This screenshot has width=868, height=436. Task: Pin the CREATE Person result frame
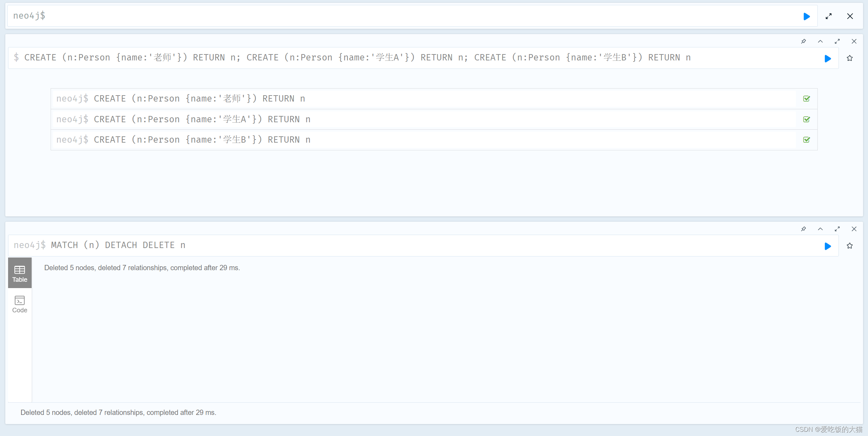click(x=803, y=41)
